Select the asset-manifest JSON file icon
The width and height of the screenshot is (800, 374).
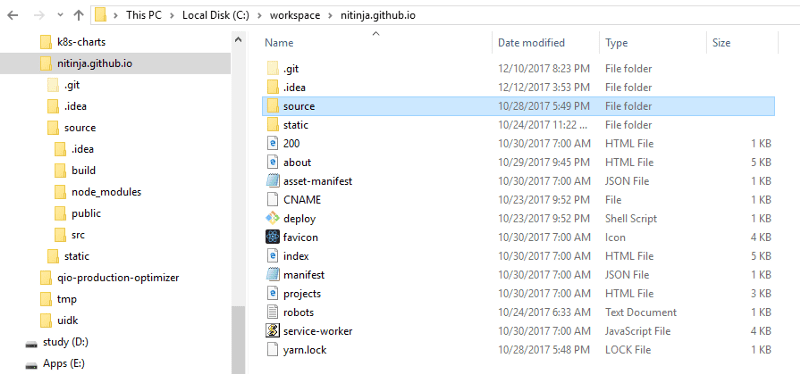pos(272,181)
